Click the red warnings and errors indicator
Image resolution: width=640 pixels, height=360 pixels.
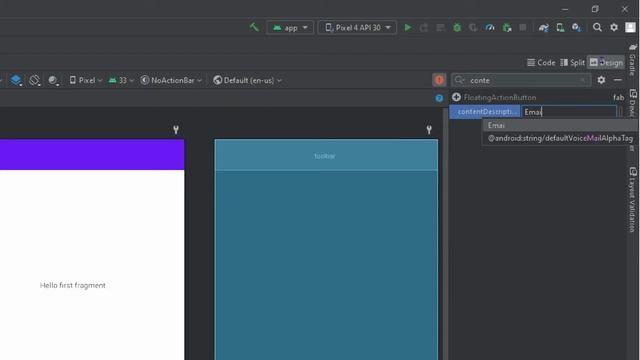click(439, 80)
